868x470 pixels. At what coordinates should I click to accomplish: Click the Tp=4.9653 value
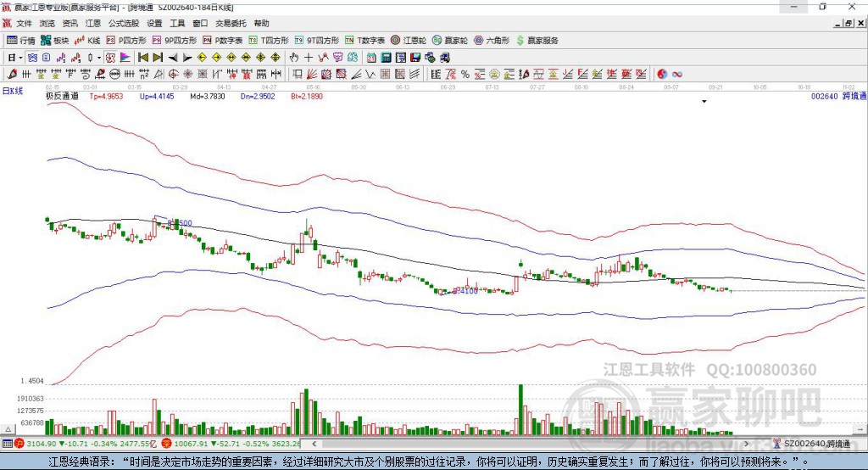click(106, 97)
